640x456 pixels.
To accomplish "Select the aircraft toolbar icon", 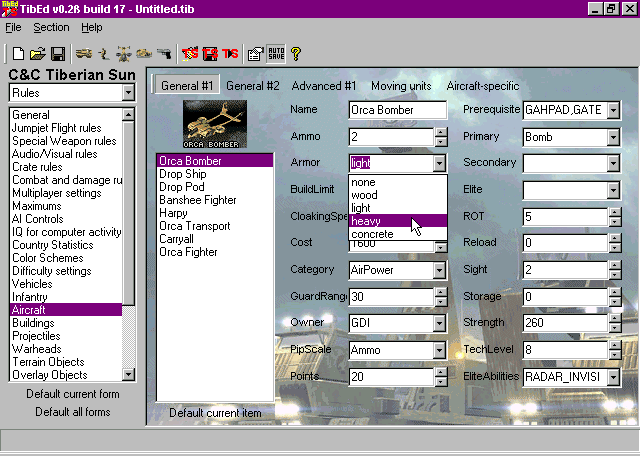I will pyautogui.click(x=124, y=53).
